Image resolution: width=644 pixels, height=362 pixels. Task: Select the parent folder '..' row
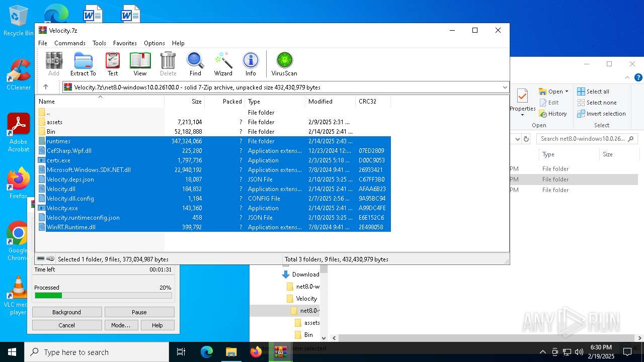point(213,113)
